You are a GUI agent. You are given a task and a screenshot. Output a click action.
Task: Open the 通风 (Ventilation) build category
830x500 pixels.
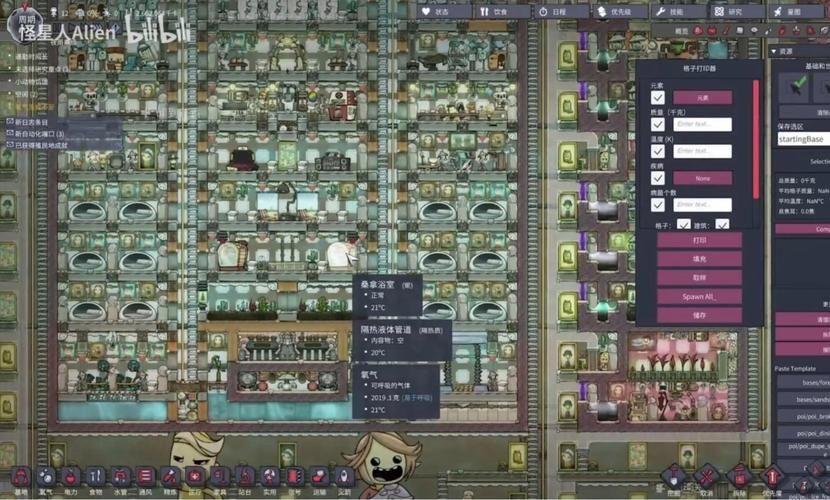146,478
